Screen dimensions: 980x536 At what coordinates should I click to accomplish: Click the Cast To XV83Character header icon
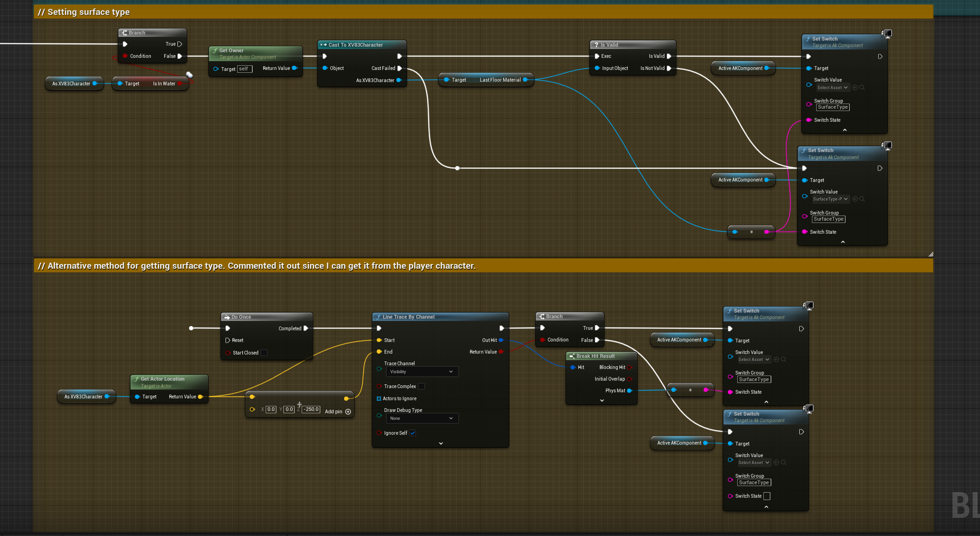click(323, 45)
